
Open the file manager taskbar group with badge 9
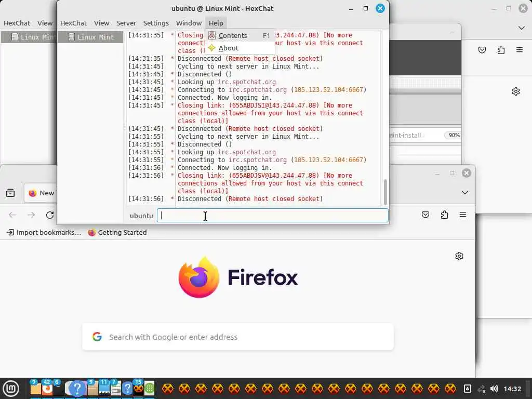point(35,389)
